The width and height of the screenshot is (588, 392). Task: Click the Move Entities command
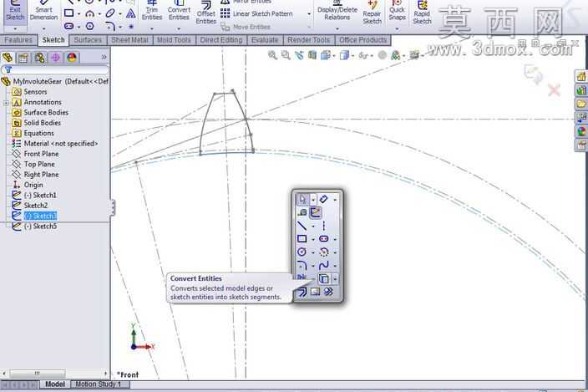[246, 27]
